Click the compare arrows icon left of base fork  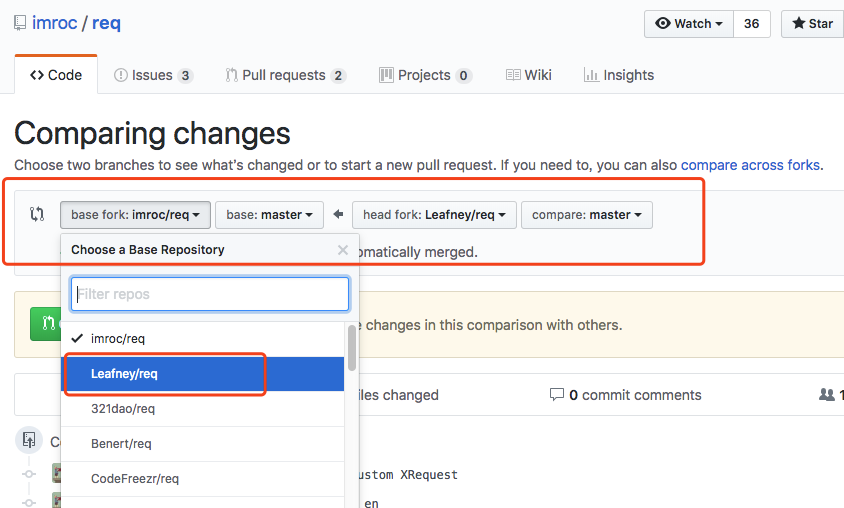37,214
